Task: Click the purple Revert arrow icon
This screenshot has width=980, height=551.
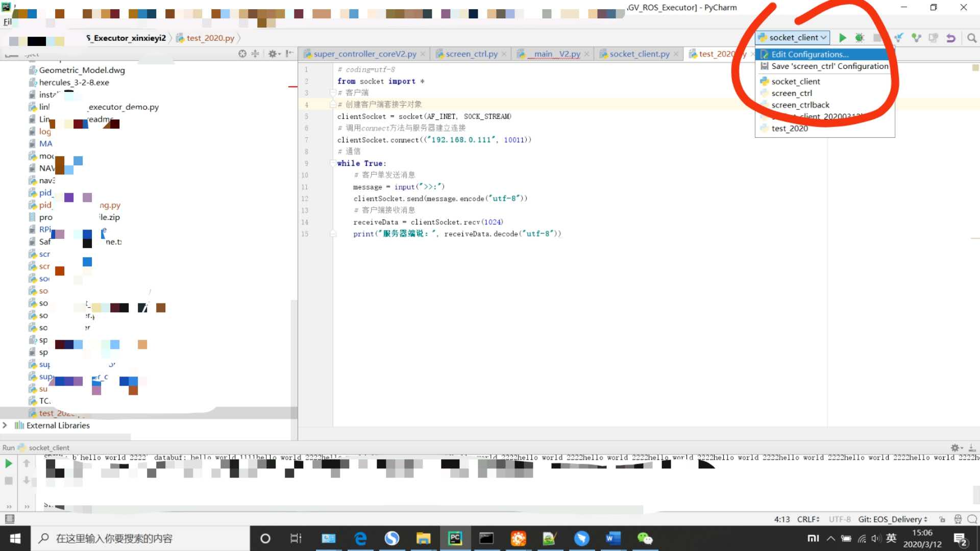Action: tap(950, 38)
